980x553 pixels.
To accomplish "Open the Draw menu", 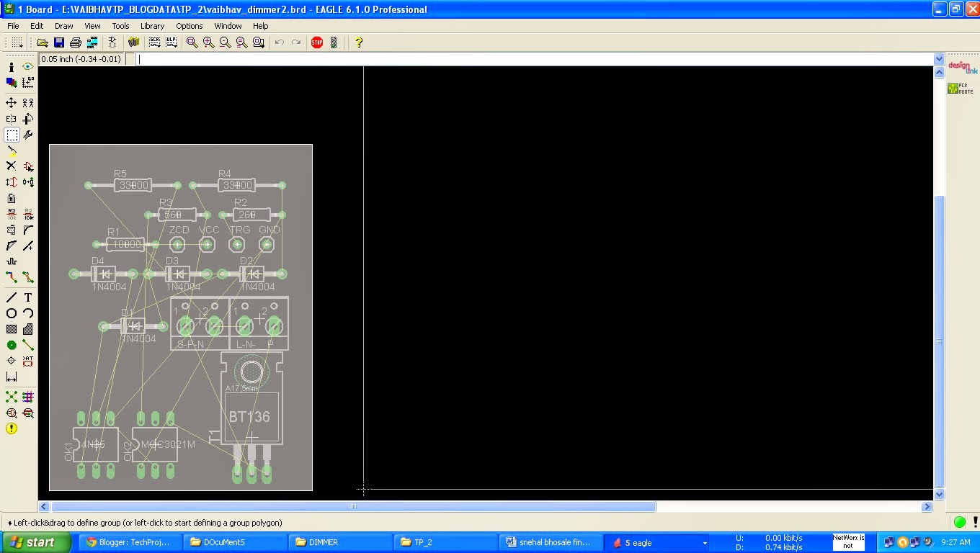I will click(64, 26).
